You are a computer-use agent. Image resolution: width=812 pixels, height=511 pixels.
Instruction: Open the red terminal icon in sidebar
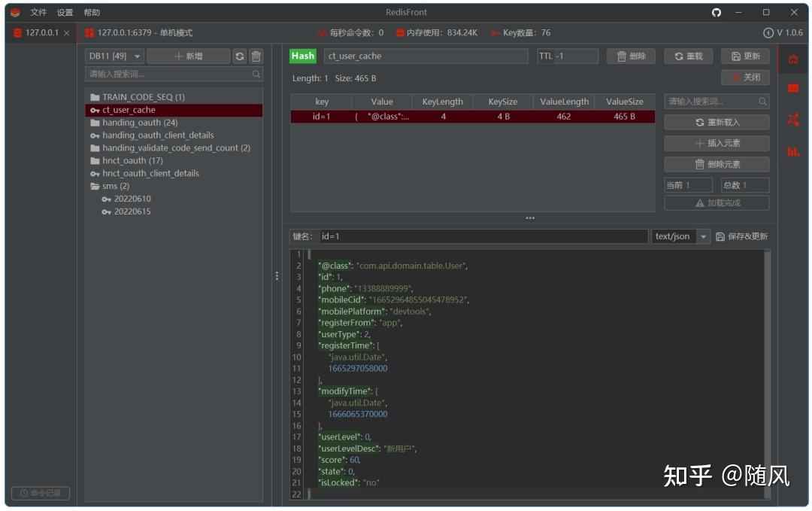793,89
